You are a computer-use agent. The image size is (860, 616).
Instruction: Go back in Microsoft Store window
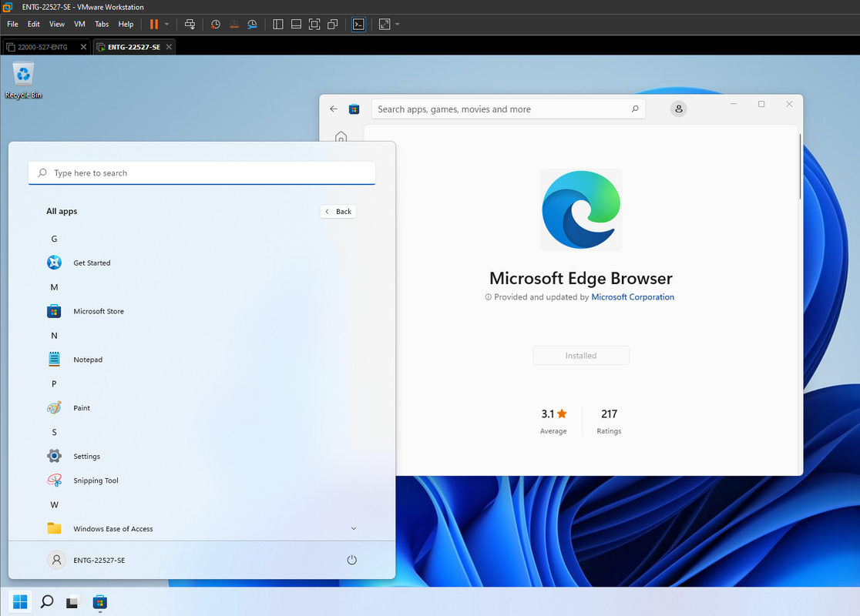pos(334,109)
